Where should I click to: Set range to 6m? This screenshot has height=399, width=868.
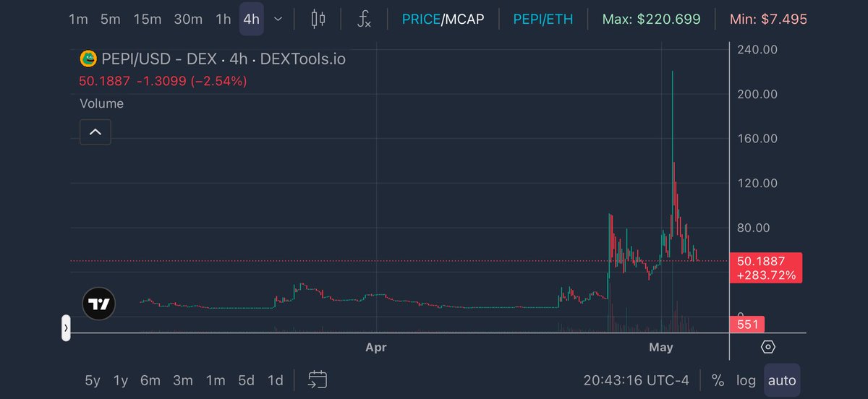pos(150,379)
